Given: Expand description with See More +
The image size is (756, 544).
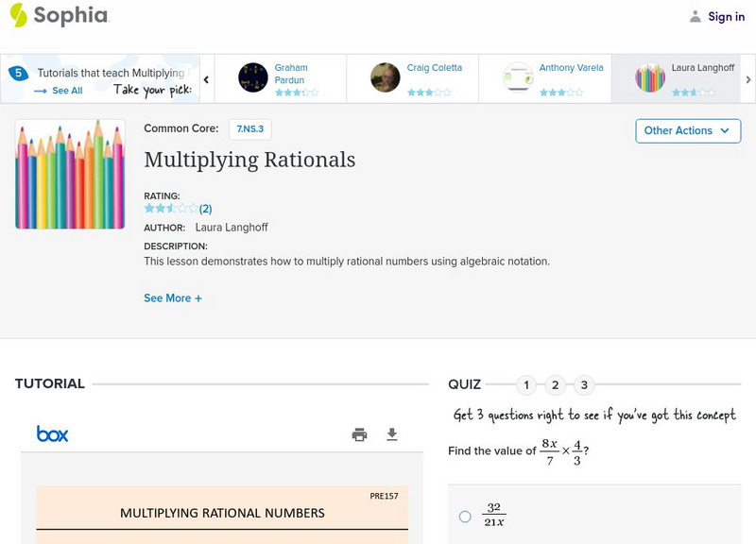Looking at the screenshot, I should pyautogui.click(x=173, y=298).
